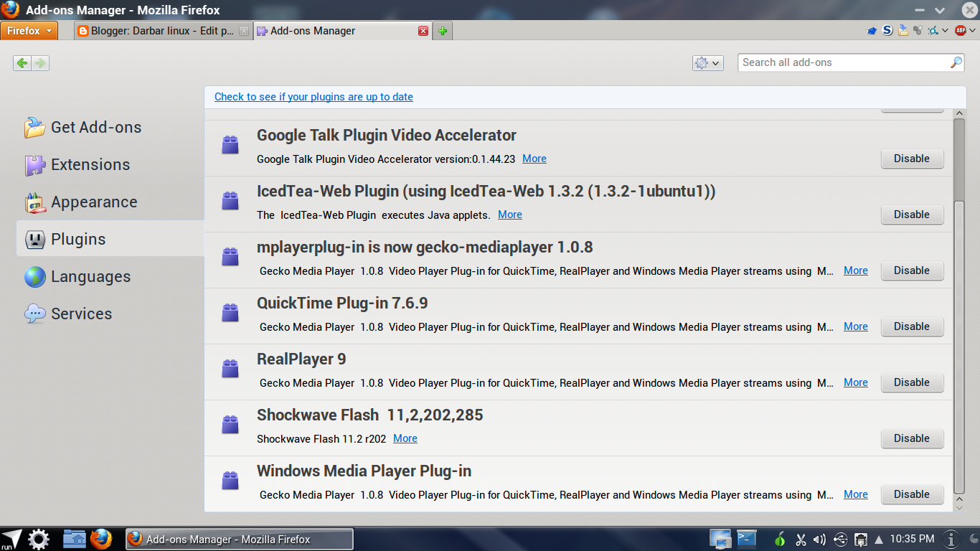Open the Firefox orange menu button

tap(29, 31)
